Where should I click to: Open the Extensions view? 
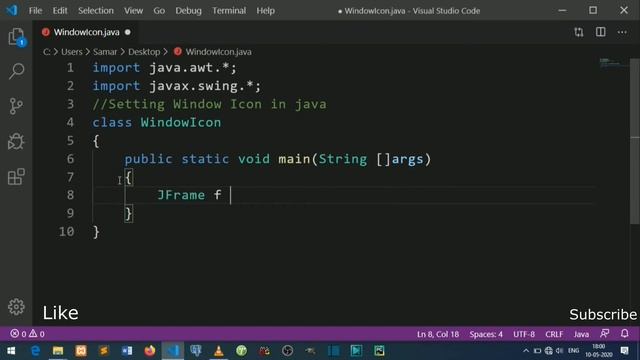pos(16,177)
